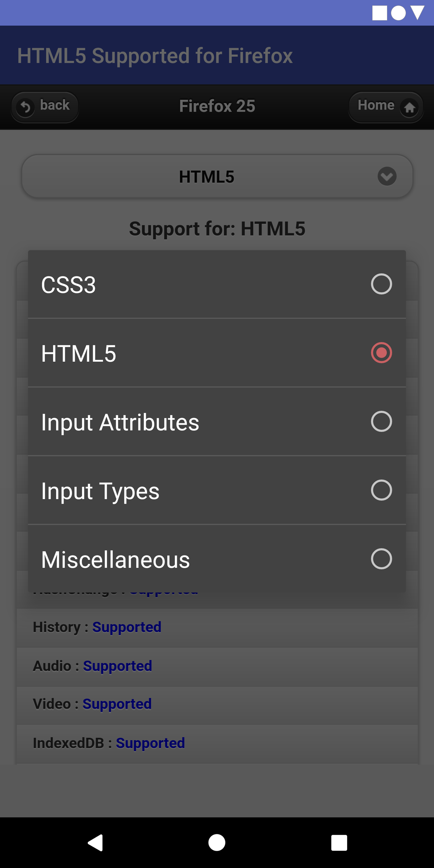434x868 pixels.
Task: Select the CSS3 radio button
Action: point(381,284)
